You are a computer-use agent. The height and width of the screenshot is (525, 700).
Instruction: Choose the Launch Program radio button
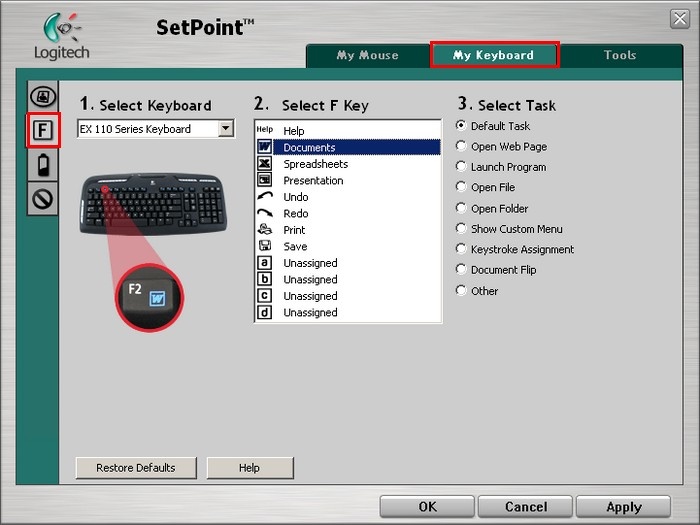(461, 167)
